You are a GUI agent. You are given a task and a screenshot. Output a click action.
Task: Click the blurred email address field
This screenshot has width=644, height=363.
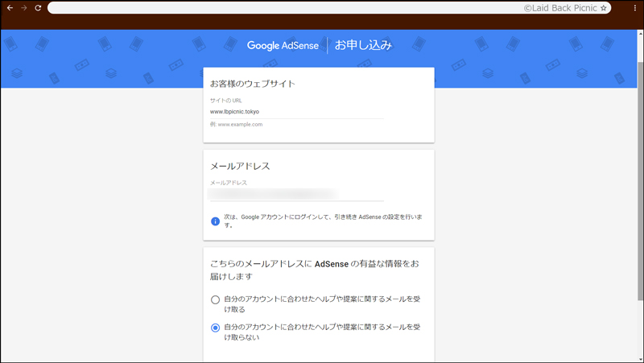(x=296, y=194)
